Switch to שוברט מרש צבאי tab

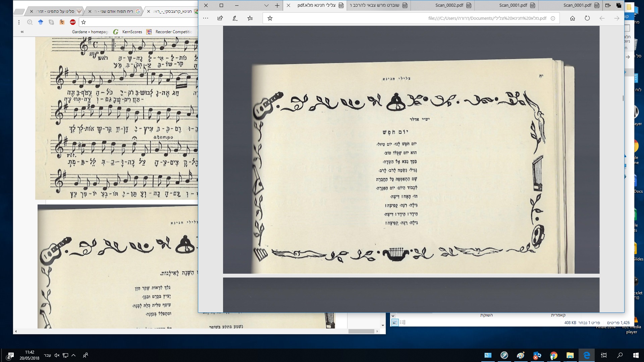(x=379, y=5)
